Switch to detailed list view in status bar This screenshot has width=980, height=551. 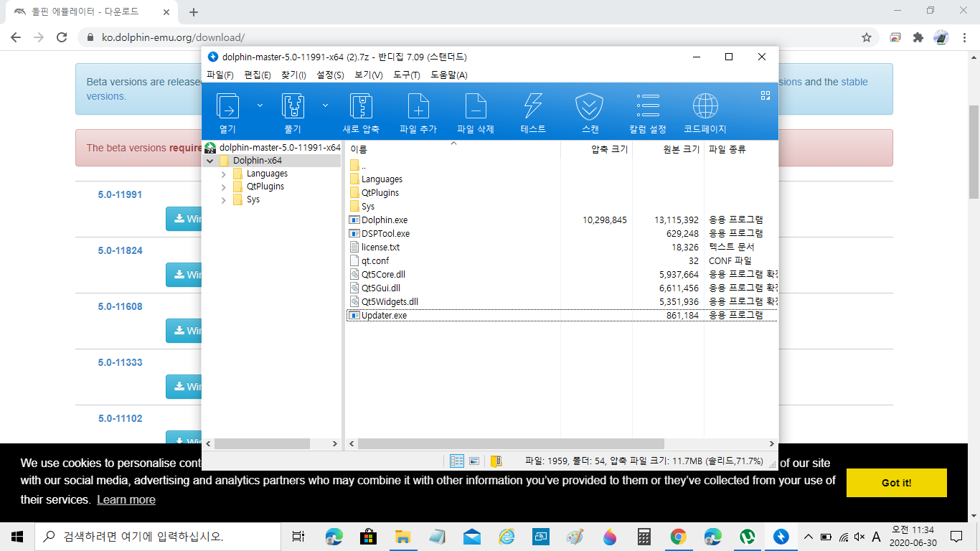tap(456, 461)
